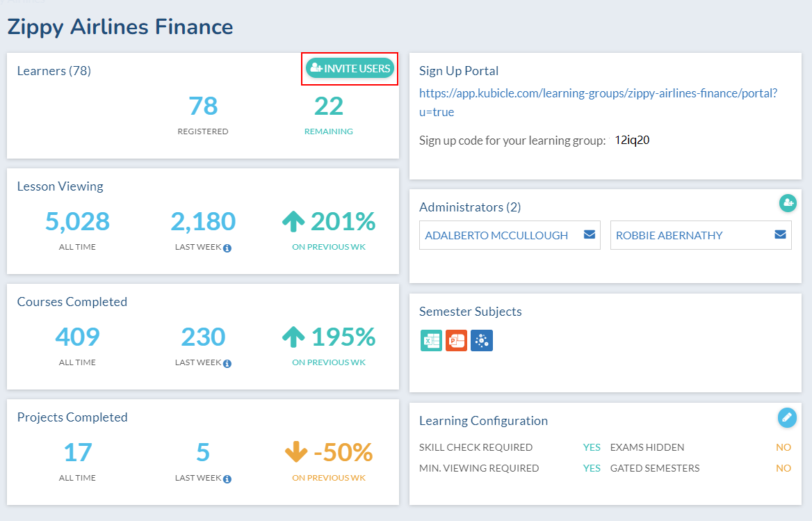
Task: Click the Semester Subjects heading
Action: tap(470, 311)
